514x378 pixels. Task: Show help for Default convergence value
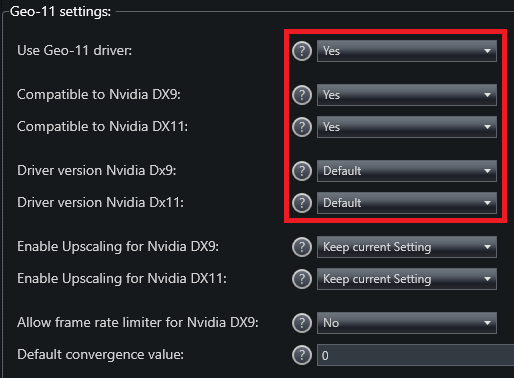tap(302, 355)
